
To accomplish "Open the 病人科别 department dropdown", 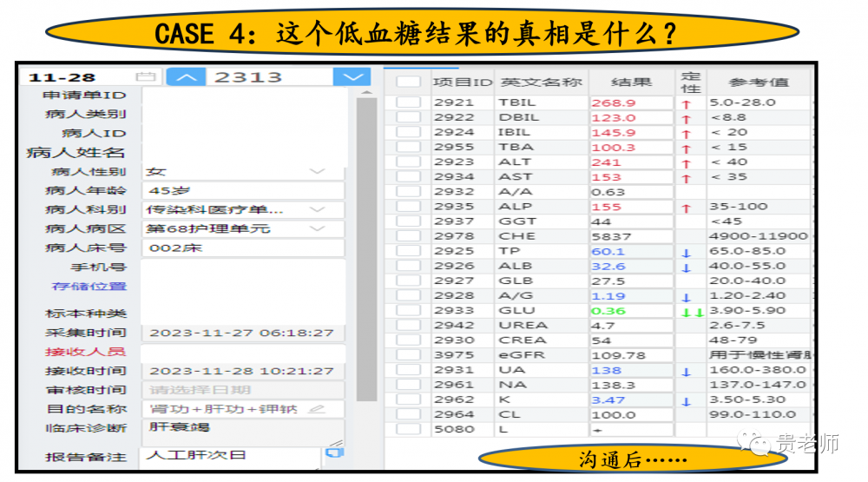I will (317, 210).
